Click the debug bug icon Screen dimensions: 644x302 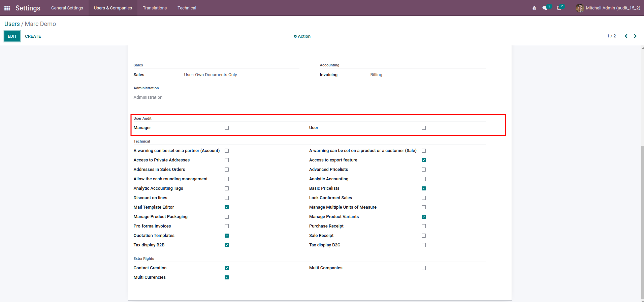pos(534,8)
